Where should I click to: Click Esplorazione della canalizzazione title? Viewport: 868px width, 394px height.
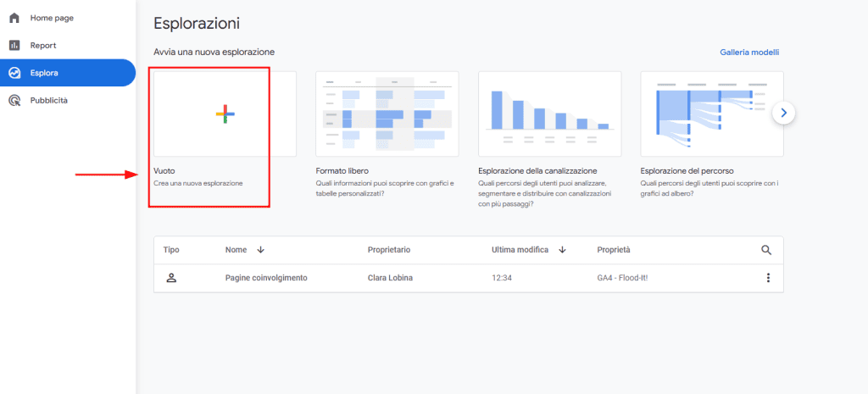pos(537,171)
